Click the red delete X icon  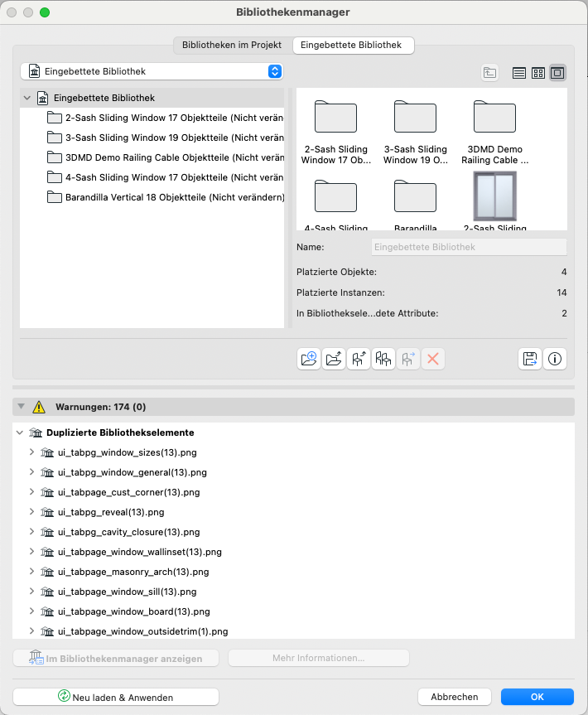point(432,359)
